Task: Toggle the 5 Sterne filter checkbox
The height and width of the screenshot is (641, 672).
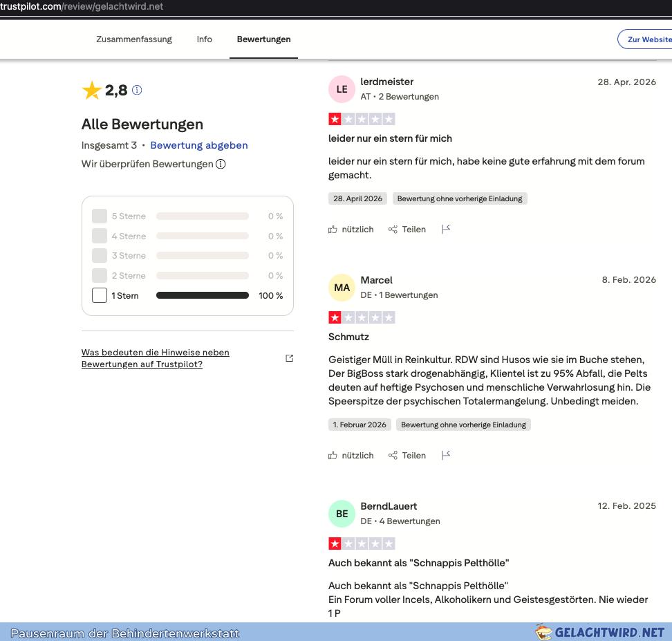Action: click(x=100, y=216)
